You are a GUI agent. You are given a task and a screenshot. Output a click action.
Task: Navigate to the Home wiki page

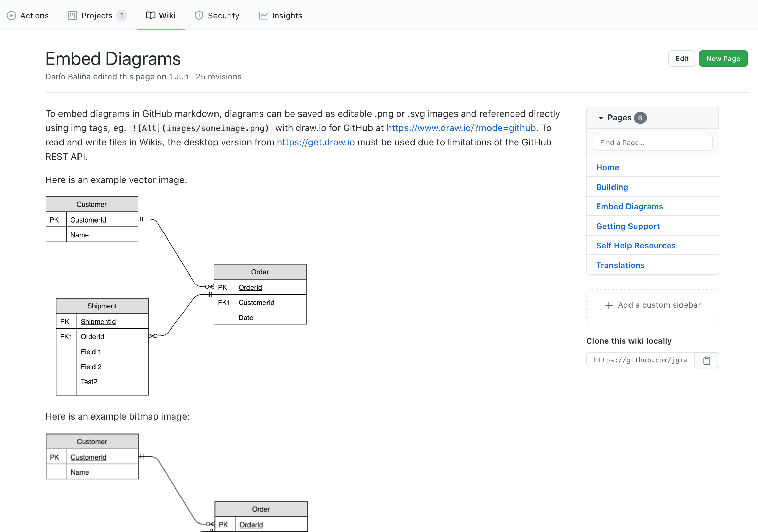point(608,167)
